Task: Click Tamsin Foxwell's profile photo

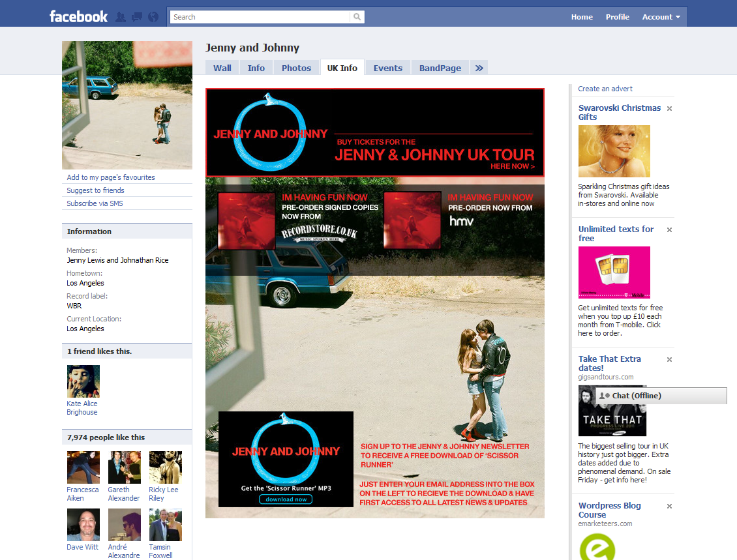Action: point(166,525)
